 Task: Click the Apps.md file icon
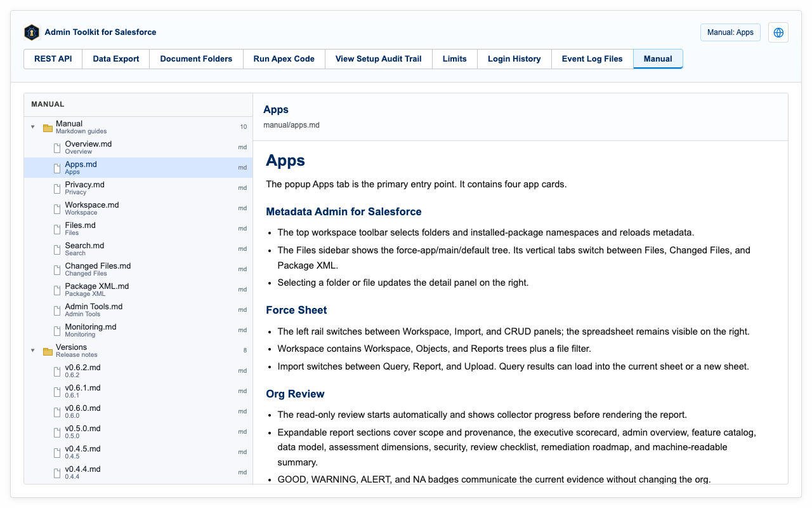coord(57,168)
